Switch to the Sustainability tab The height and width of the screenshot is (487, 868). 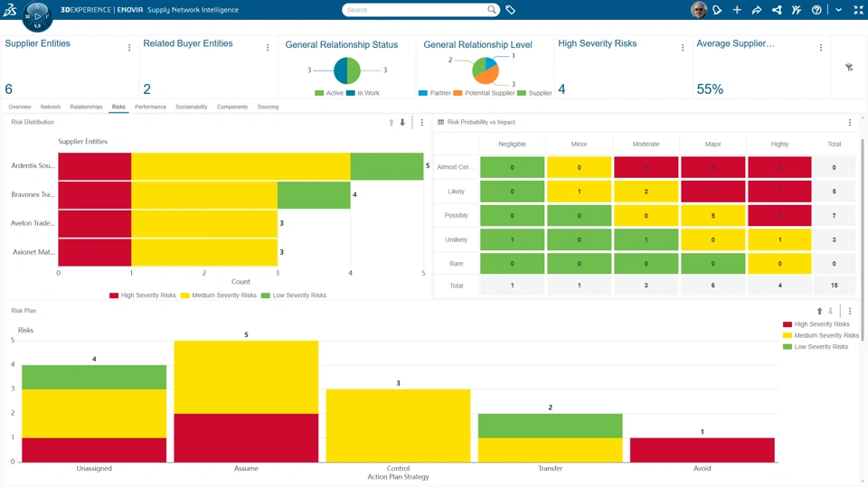click(x=192, y=107)
